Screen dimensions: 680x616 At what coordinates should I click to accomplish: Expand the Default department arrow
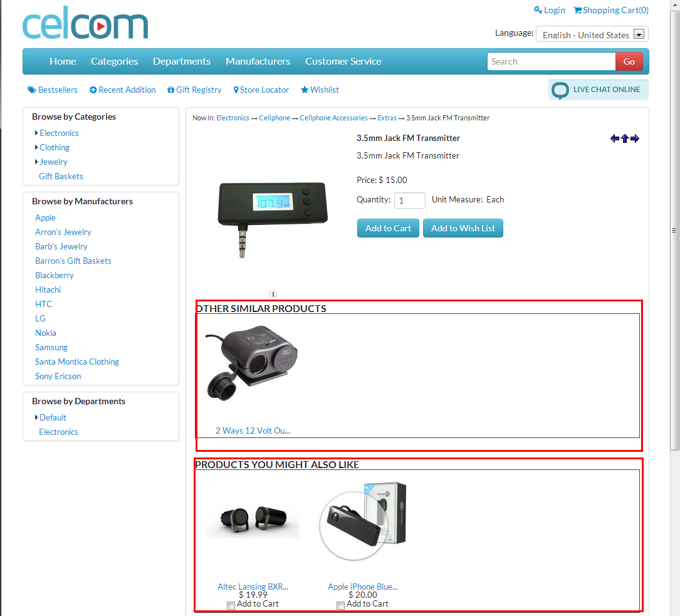[x=36, y=417]
